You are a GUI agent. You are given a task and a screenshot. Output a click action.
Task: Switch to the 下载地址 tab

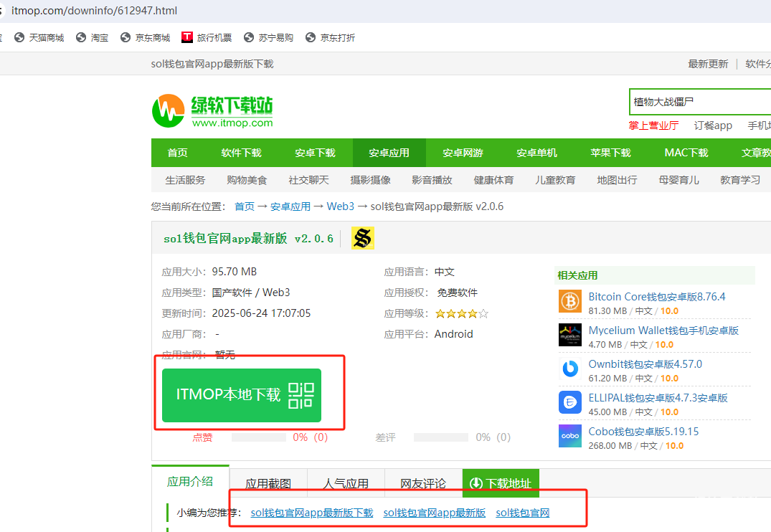tap(501, 483)
